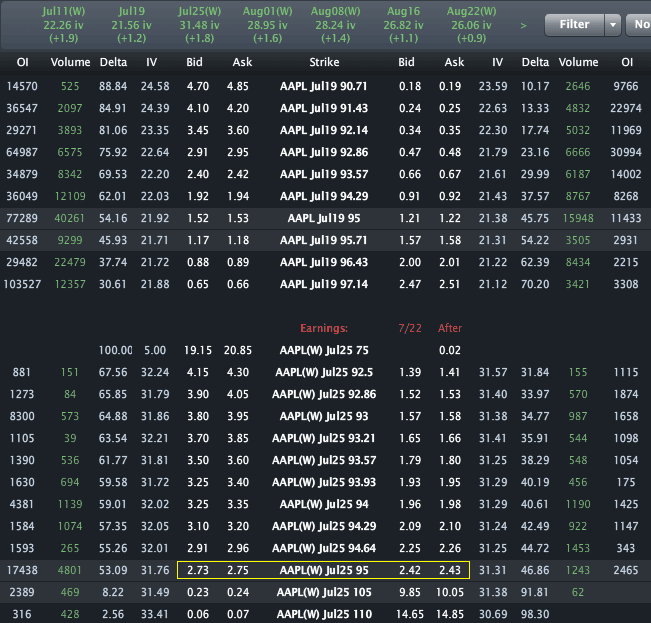Click call OI 17438 in Jul25 95 row
This screenshot has height=623, width=651.
coord(22,570)
